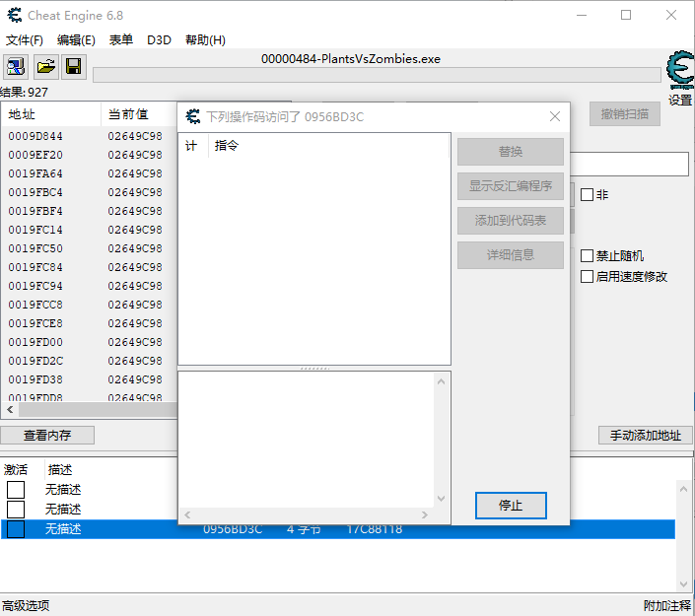Click the 停止 button
Viewport: 695px width, 616px height.
[511, 506]
